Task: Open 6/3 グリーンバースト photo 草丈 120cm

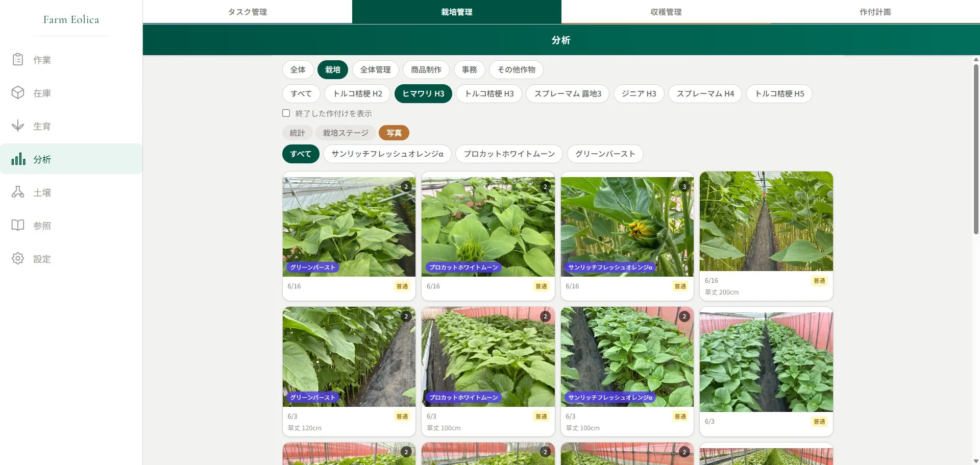Action: point(349,357)
